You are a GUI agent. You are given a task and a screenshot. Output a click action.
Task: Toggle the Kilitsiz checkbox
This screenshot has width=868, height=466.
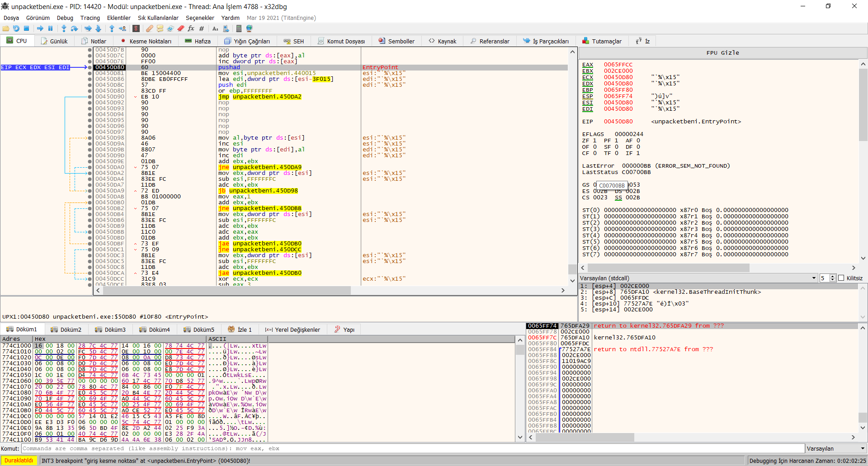click(841, 278)
